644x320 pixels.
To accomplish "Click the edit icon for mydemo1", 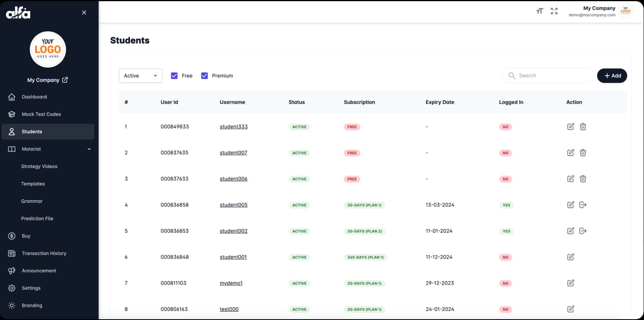I will click(x=570, y=283).
